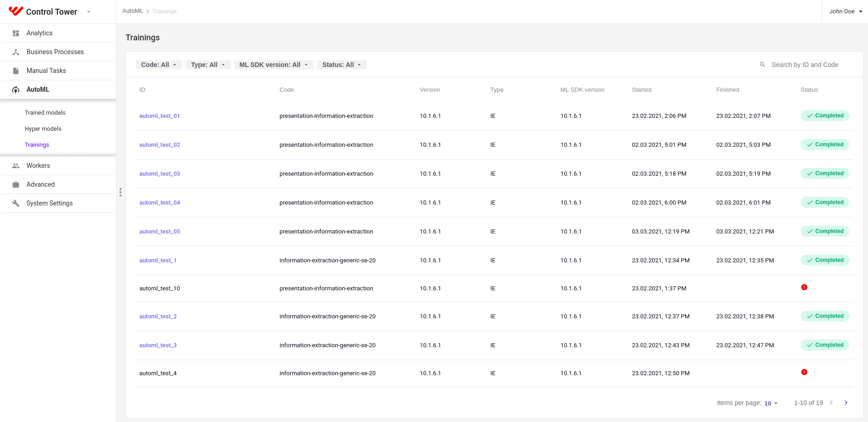Click the Search by ID and Code field
Viewport: 868px width, 422px height.
click(805, 65)
